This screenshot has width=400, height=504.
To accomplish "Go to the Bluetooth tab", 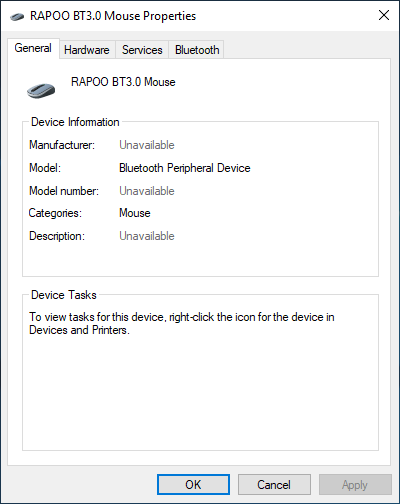I will coord(197,50).
